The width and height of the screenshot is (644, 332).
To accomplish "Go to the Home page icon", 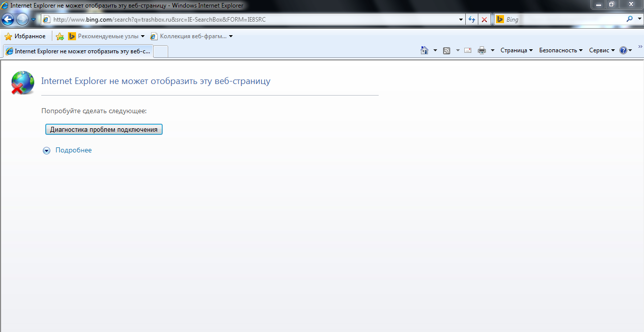I will point(424,50).
